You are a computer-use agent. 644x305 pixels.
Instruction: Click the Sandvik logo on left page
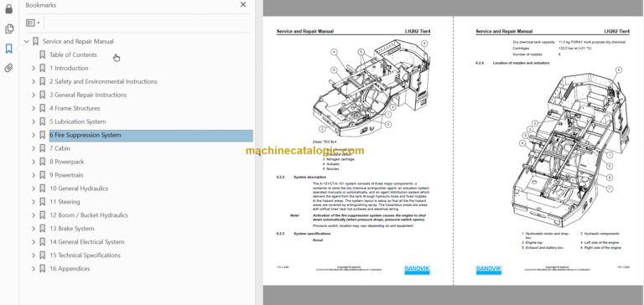coord(417,270)
